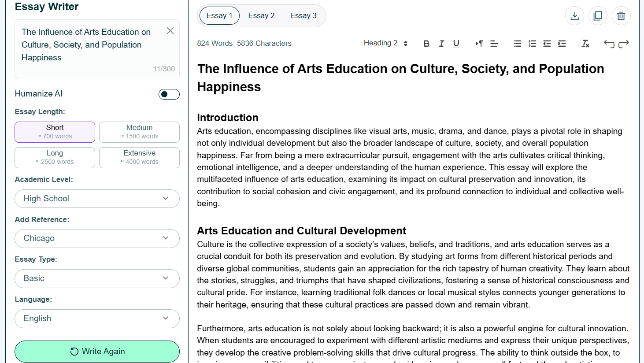Screen dimensions: 644x363
Task: Copy the essay using the copy icon
Action: 598,16
